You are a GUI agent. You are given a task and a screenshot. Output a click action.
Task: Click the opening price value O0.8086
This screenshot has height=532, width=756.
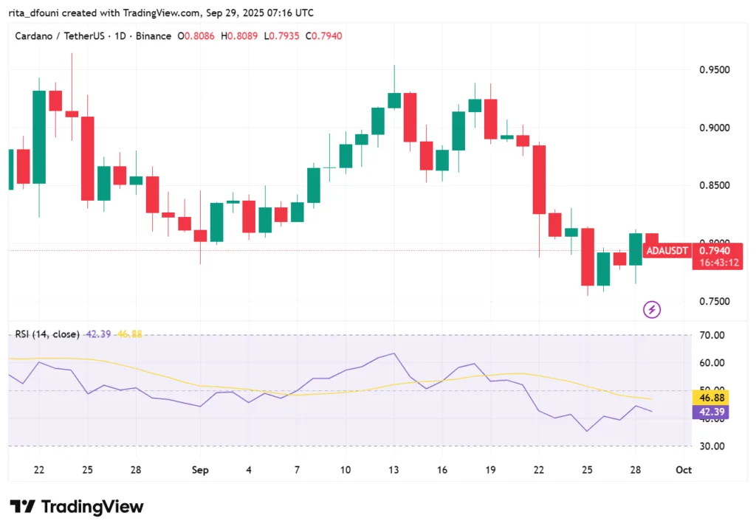coord(196,36)
